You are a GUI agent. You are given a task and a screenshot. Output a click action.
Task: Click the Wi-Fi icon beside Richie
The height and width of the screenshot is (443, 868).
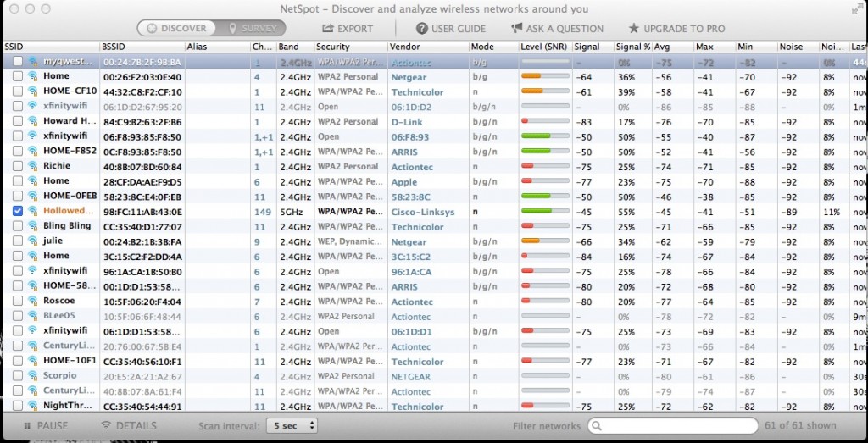[33, 166]
